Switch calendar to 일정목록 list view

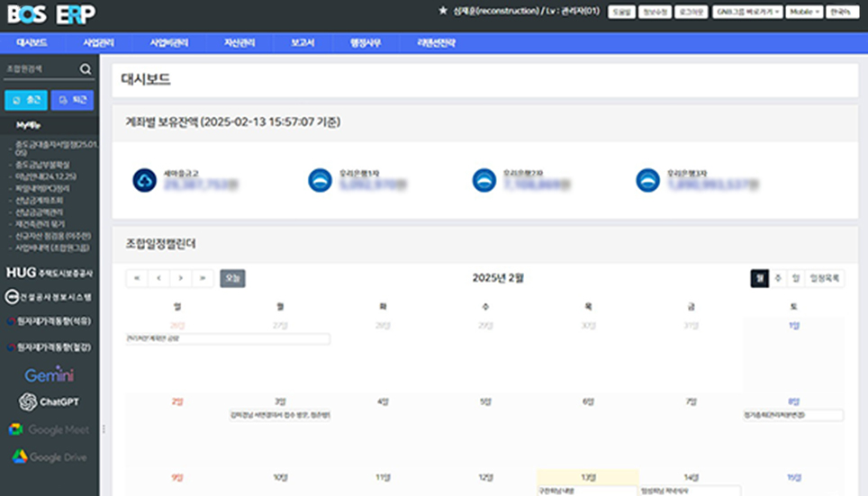(825, 279)
